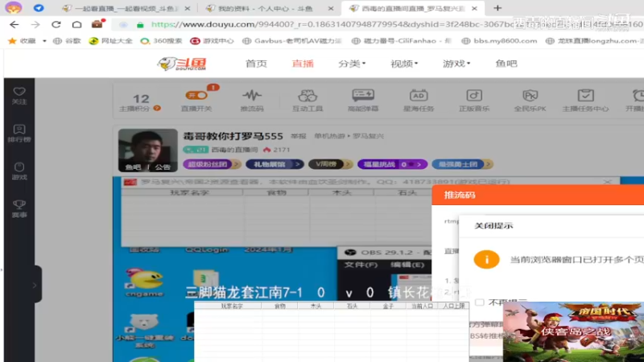This screenshot has height=362, width=644.
Task: Reload the page with refresh icon
Action: coord(56,25)
